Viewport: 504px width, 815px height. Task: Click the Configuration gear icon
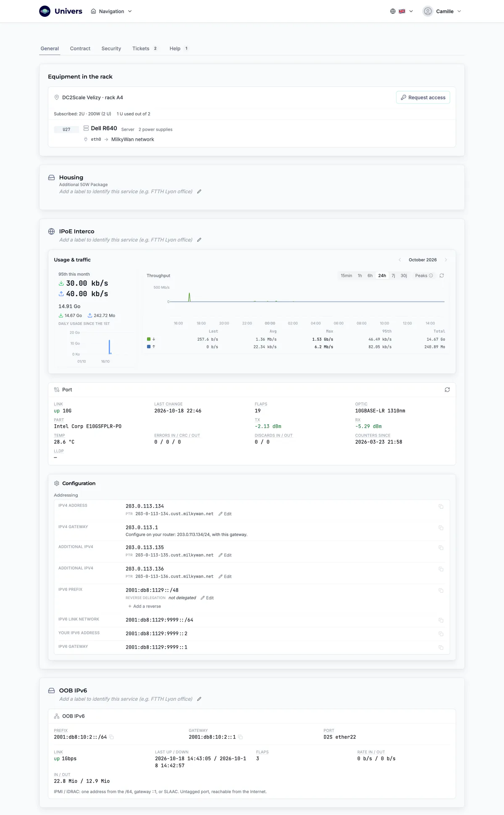[x=57, y=484]
